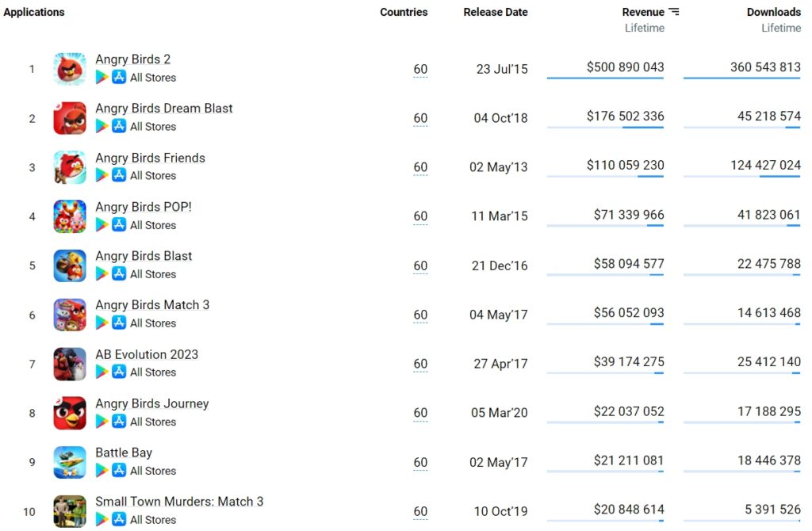Click the Battle Bay app icon
The height and width of the screenshot is (531, 812).
70,462
